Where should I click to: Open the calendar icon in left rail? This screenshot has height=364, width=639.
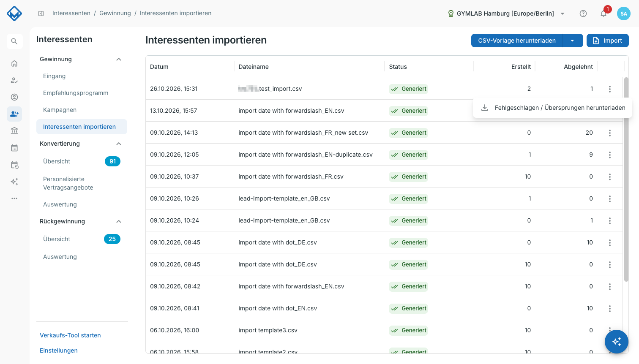pyautogui.click(x=14, y=148)
